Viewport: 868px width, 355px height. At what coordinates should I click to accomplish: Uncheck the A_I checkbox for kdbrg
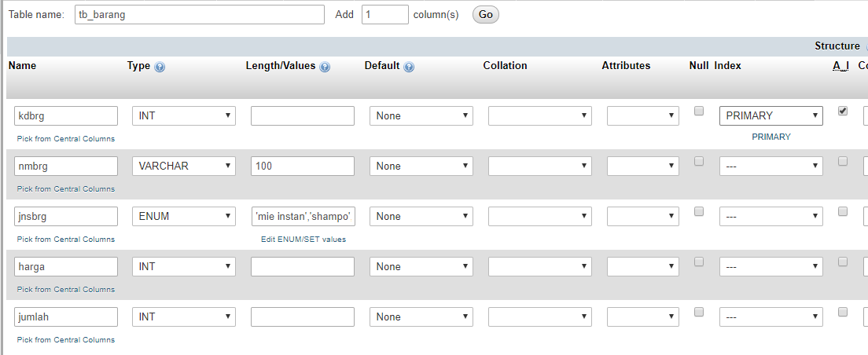coord(843,112)
